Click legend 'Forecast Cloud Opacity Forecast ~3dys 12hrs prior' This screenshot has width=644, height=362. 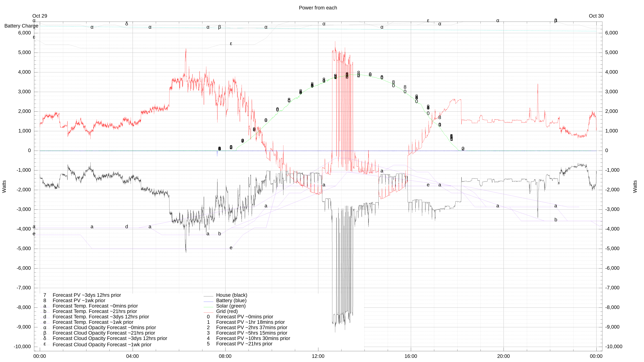pos(110,338)
